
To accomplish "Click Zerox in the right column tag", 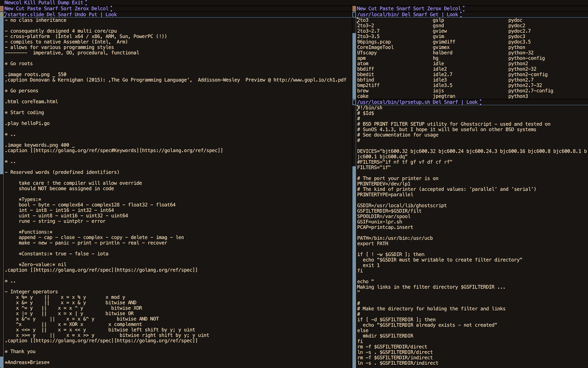I will 435,8.
